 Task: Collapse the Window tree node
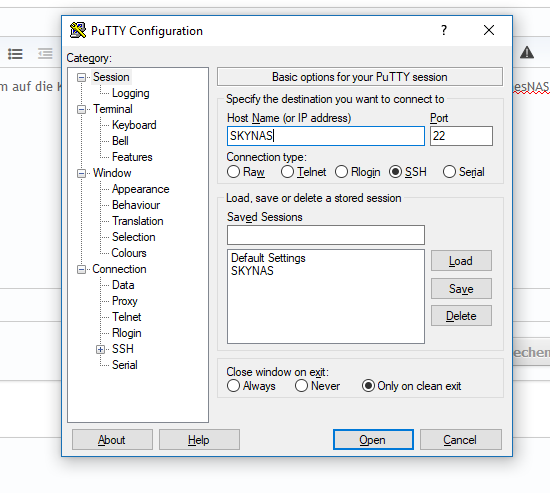81,173
